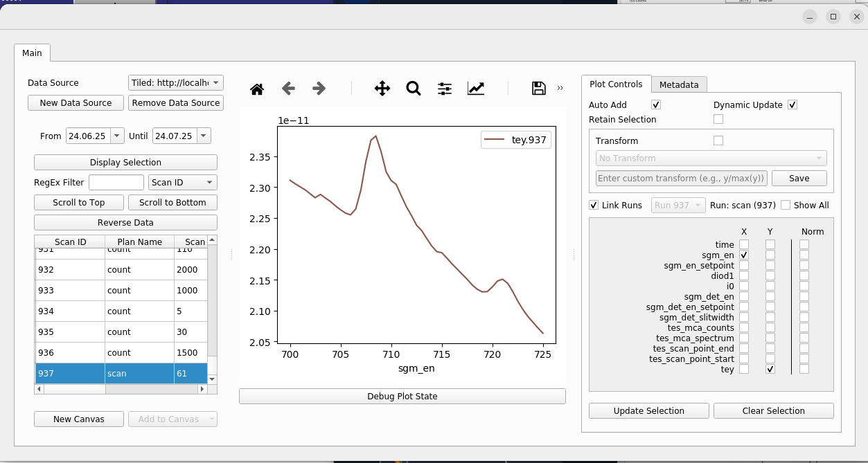Select scan row 937
Viewport: 868px width, 463px height.
121,374
